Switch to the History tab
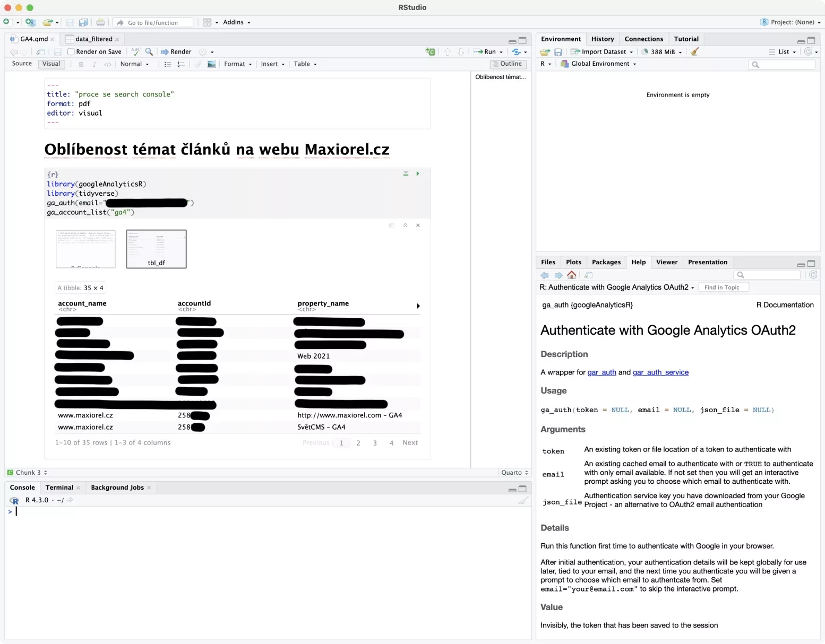825x644 pixels. pyautogui.click(x=603, y=39)
